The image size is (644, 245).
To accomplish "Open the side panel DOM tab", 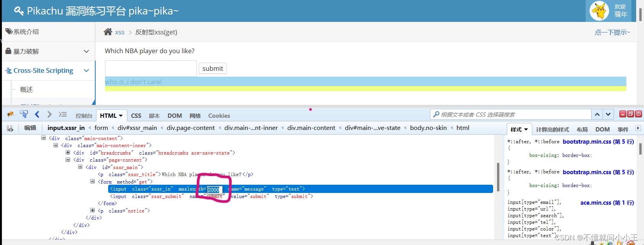I will pyautogui.click(x=602, y=129).
